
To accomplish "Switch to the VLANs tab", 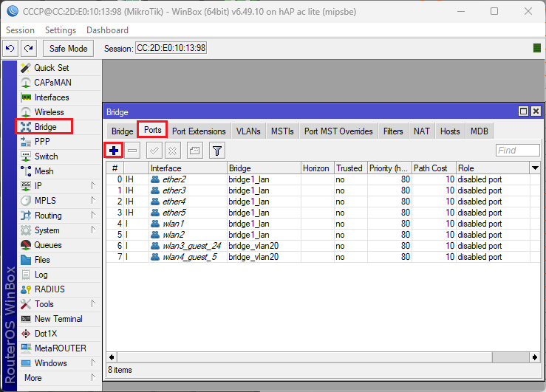I will click(248, 131).
